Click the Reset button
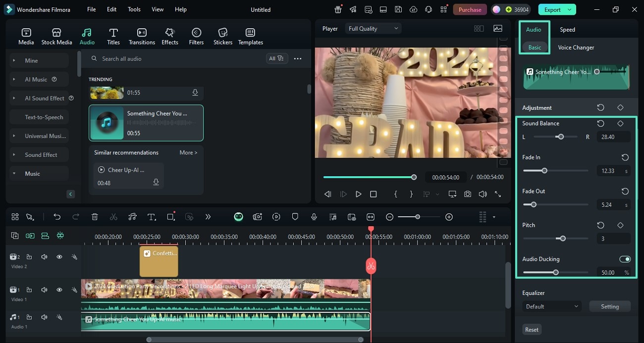 point(532,330)
